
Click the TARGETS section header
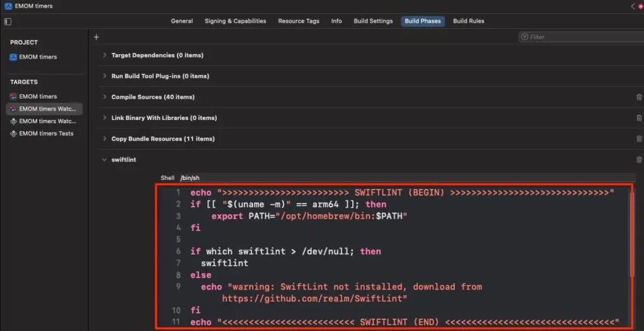24,82
